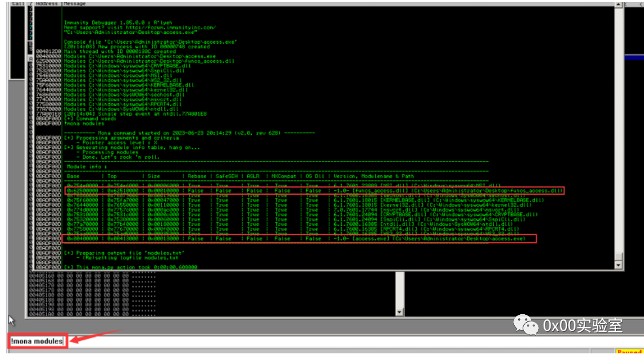The image size is (644, 354).
Task: Click the "This mona.py action took" line
Action: coord(130,267)
